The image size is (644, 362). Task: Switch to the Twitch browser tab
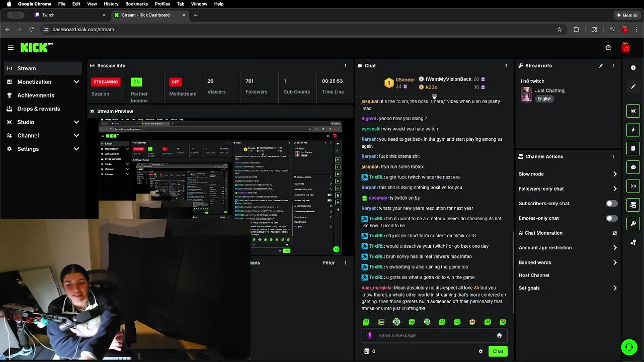(x=69, y=15)
